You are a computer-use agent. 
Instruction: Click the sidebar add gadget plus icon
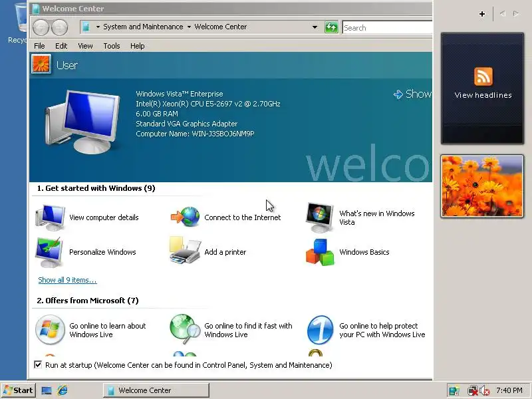[x=482, y=14]
